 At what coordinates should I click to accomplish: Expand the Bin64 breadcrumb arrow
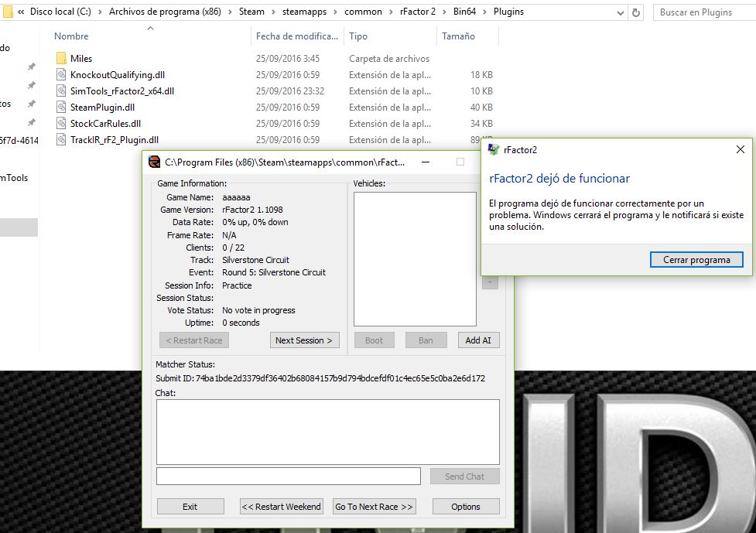pos(484,12)
